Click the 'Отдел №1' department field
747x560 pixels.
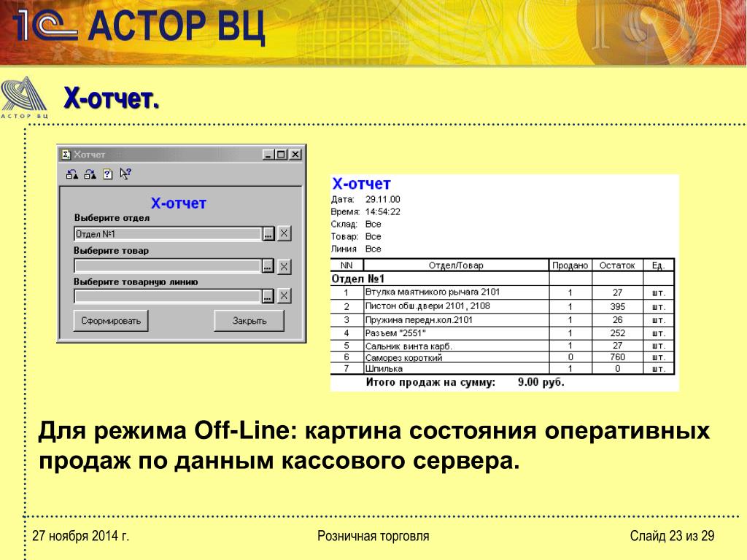[168, 234]
